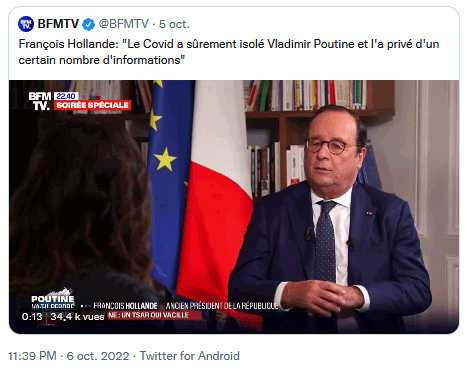
Task: Click the 11:39 PM timestamp link
Action: tap(32, 356)
